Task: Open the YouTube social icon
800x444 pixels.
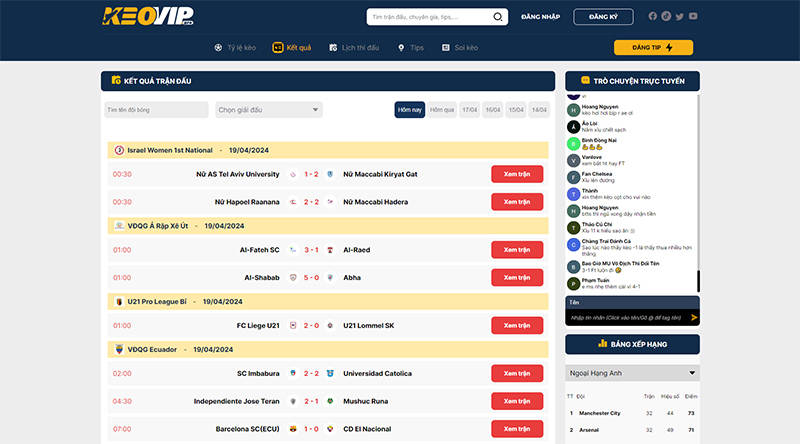Action: click(x=693, y=16)
